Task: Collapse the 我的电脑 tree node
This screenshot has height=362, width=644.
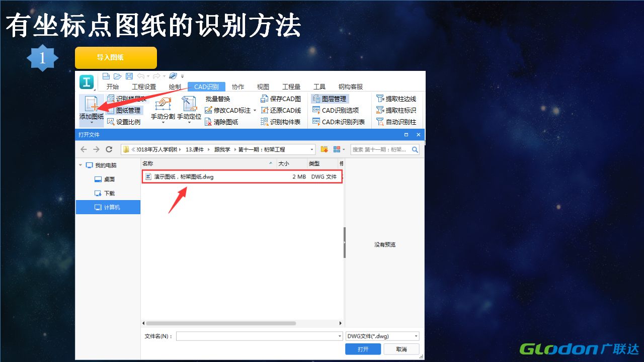Action: (80, 165)
